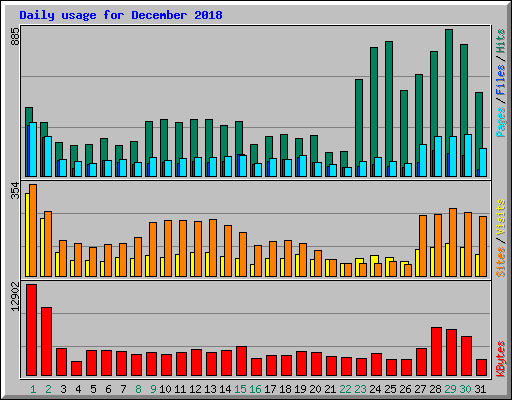Image resolution: width=512 pixels, height=400 pixels.
Task: Select the blue 'Files' legend label
Action: (500, 79)
